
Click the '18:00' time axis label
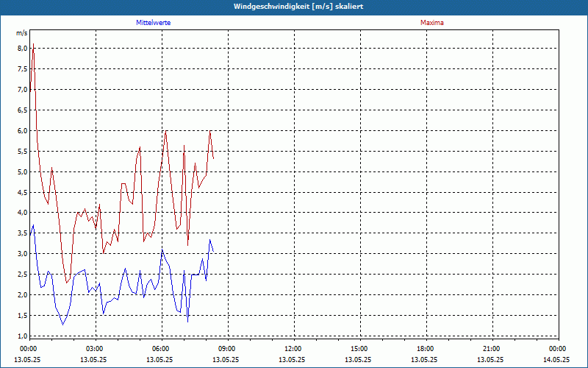(x=424, y=349)
